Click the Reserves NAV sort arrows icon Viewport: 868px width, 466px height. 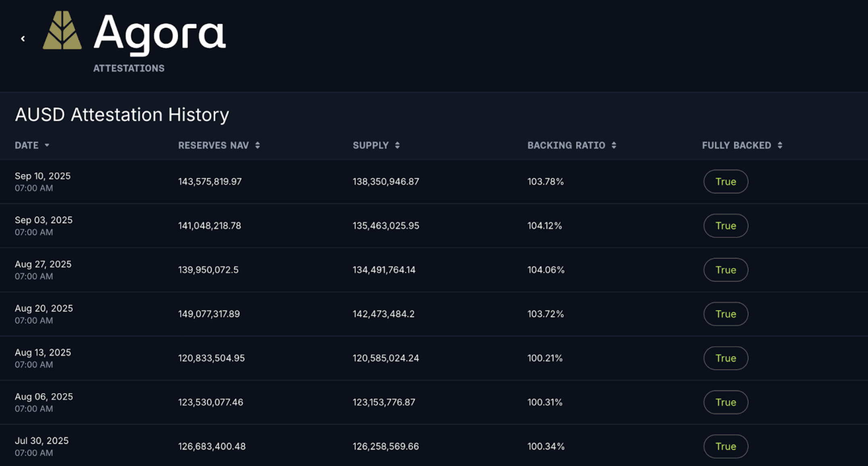tap(257, 146)
